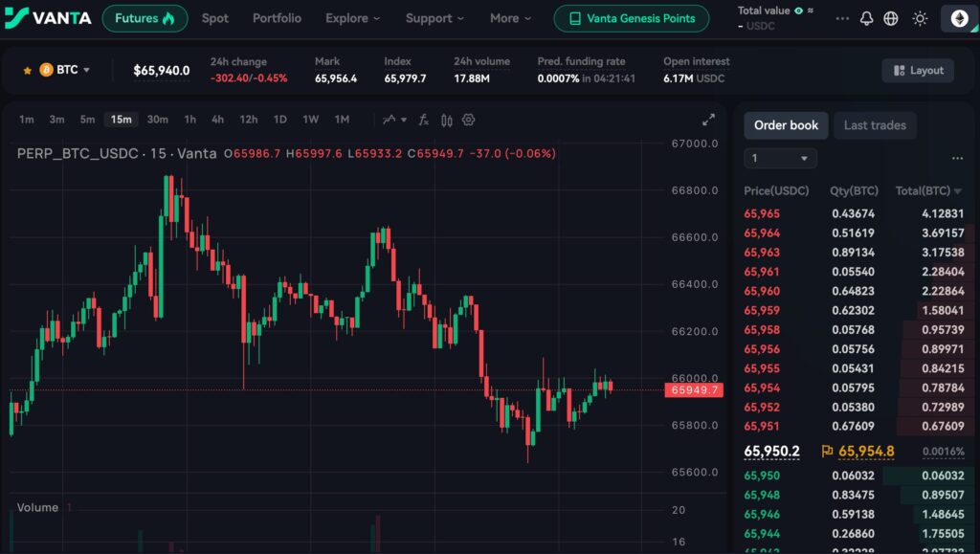The image size is (980, 554).
Task: Select the 1W timeframe
Action: point(311,120)
